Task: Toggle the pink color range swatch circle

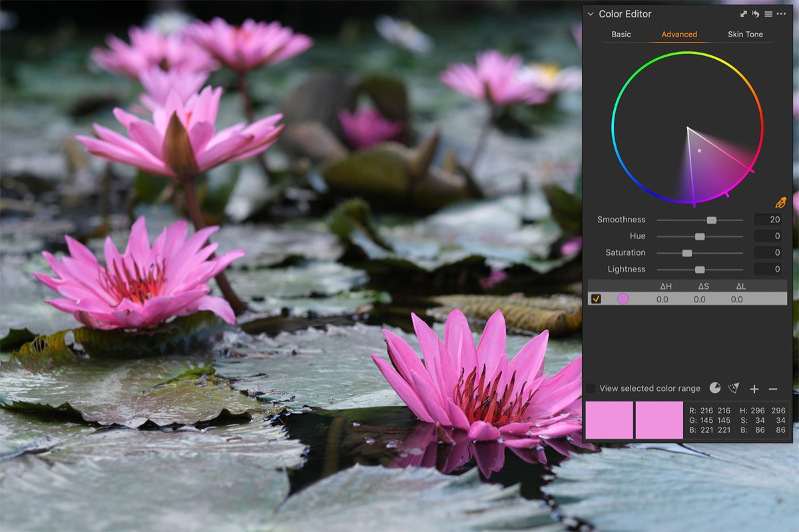Action: click(623, 299)
